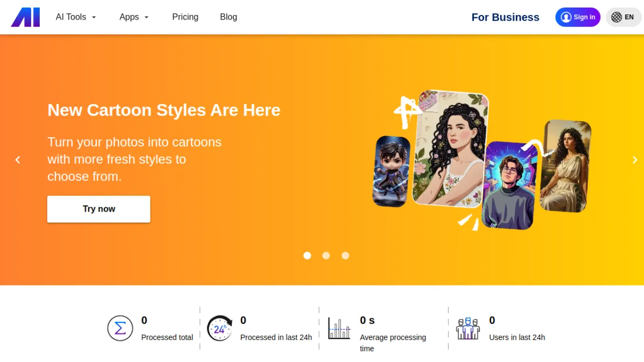644x362 pixels.
Task: Click the 'Processed in last 24h' label
Action: pyautogui.click(x=276, y=337)
